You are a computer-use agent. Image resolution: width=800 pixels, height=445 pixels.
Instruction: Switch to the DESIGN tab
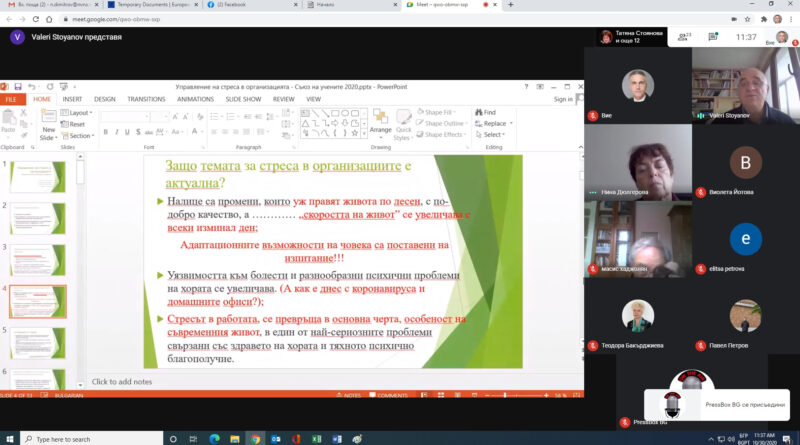[105, 100]
